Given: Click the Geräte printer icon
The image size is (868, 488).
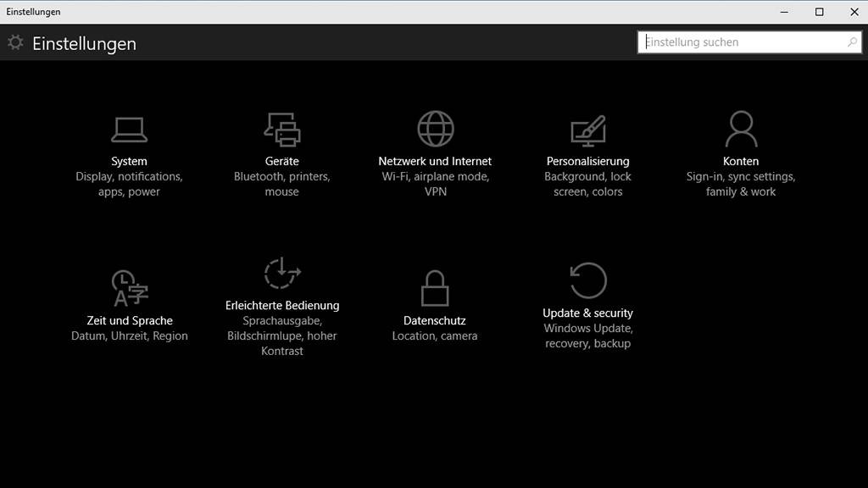Looking at the screenshot, I should [282, 129].
